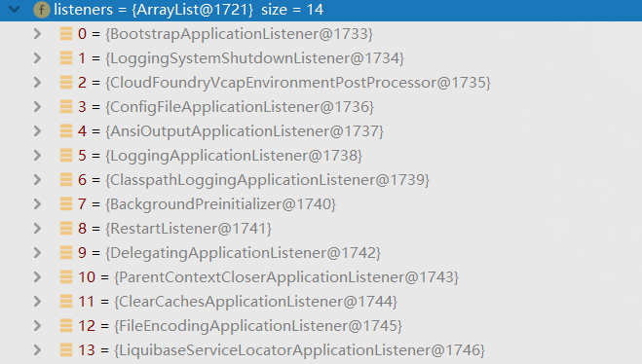Click array element icon for index 5

(x=66, y=156)
